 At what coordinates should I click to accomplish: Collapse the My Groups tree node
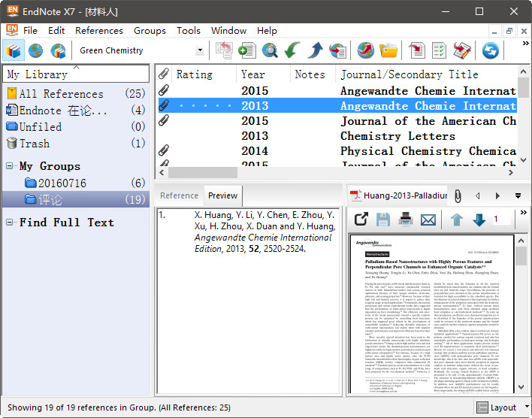(x=10, y=166)
